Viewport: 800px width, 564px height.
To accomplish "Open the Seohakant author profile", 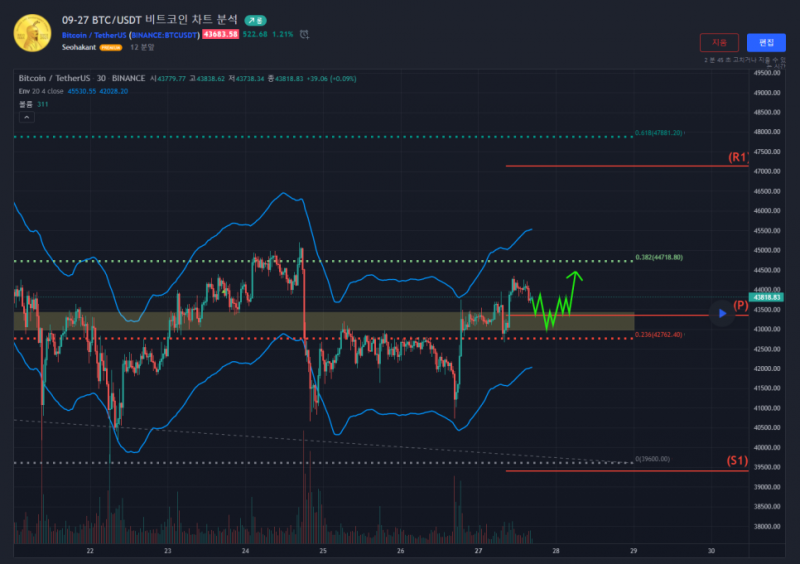I will (78, 47).
